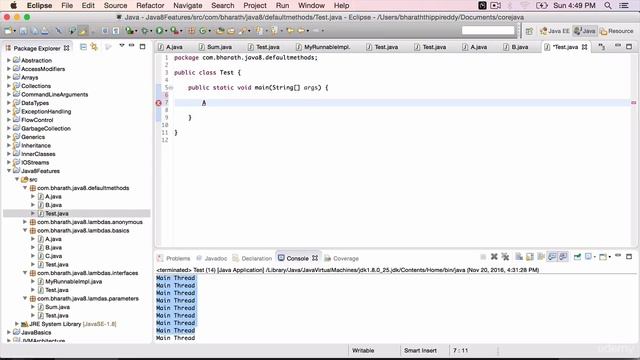Switch to the MyRunnableImpl editor tab

323,47
